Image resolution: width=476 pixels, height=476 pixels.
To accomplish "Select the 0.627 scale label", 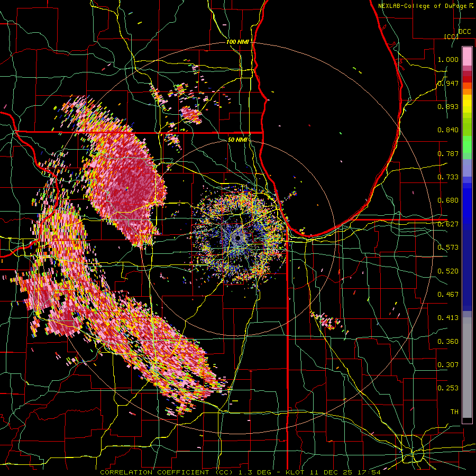I will point(448,224).
